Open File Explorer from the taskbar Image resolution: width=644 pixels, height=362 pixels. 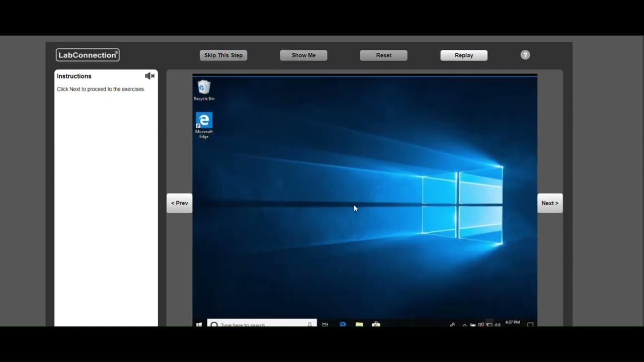(359, 324)
